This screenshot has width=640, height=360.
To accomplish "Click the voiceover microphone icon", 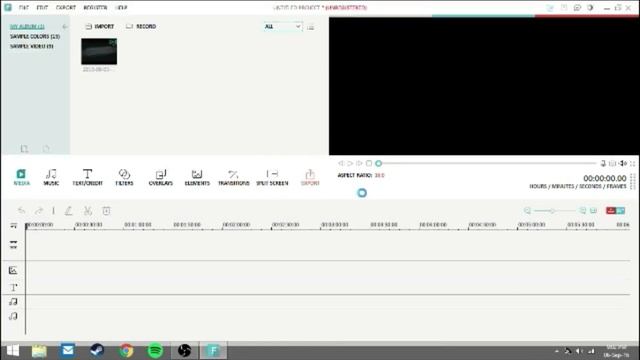I will 603,163.
